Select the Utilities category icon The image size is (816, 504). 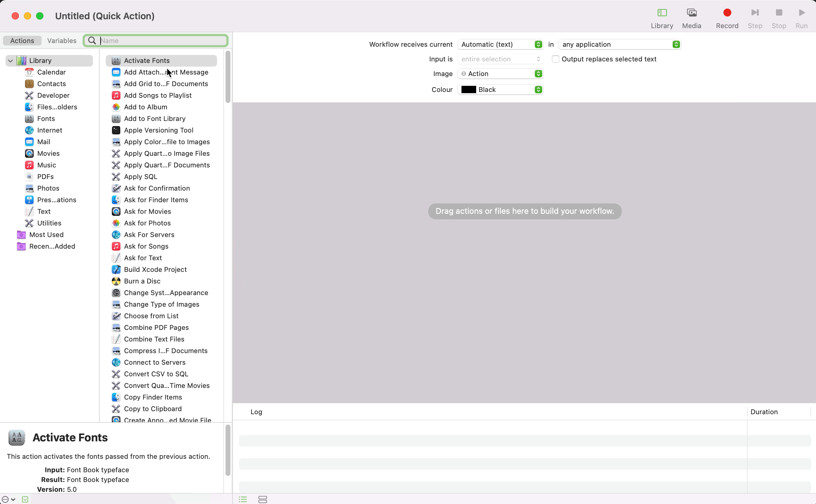pyautogui.click(x=29, y=223)
